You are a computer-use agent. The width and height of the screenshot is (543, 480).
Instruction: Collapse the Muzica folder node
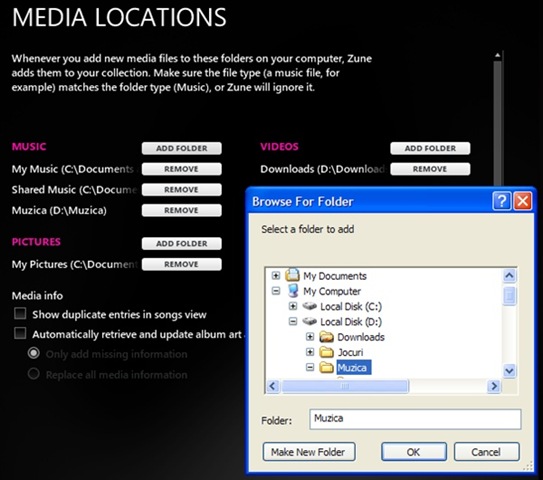point(310,367)
